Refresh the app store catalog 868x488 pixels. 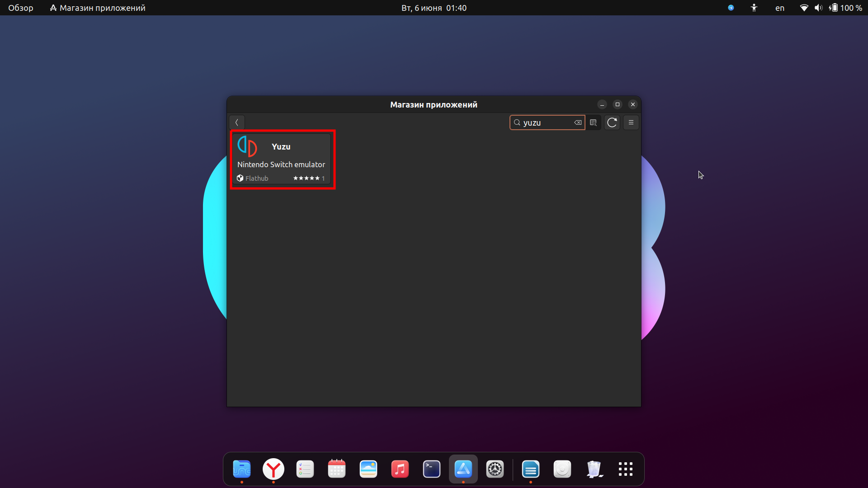612,122
